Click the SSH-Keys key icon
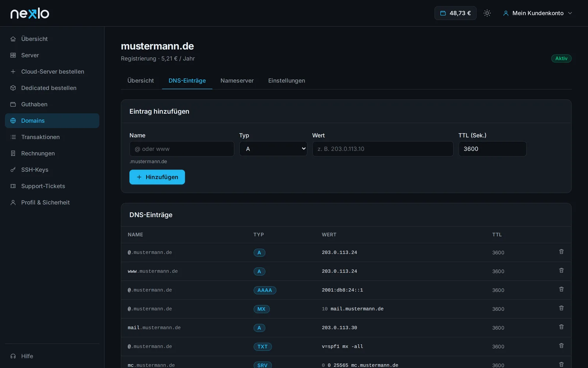This screenshot has width=588, height=368. pos(13,170)
